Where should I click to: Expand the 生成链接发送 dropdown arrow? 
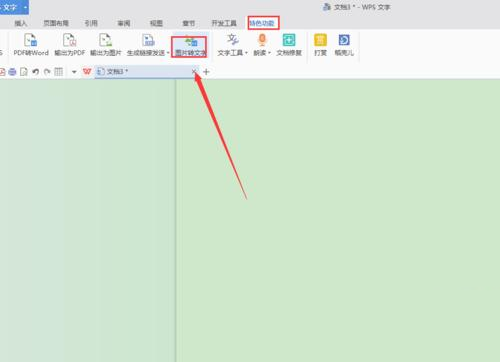[168, 53]
